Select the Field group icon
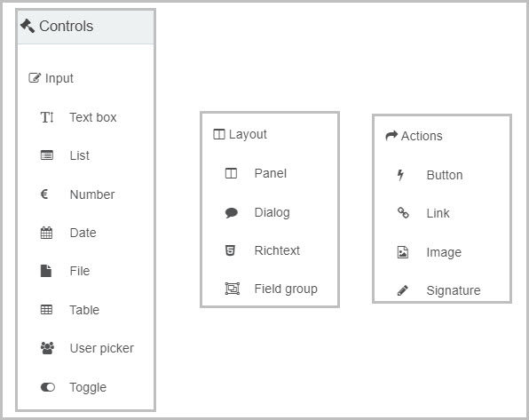Viewport: 529px width, 420px height. 233,289
